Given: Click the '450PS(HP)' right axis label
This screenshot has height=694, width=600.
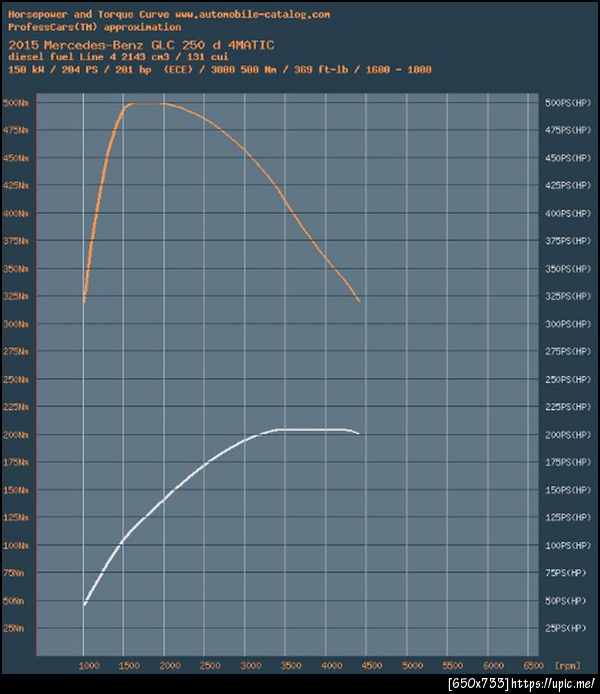Looking at the screenshot, I should pos(568,158).
